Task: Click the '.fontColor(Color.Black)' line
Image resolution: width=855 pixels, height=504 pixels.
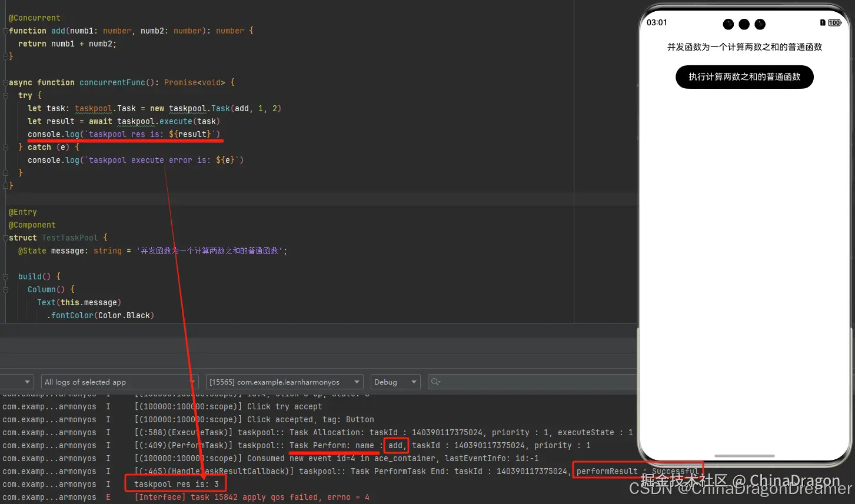Action: (x=101, y=315)
